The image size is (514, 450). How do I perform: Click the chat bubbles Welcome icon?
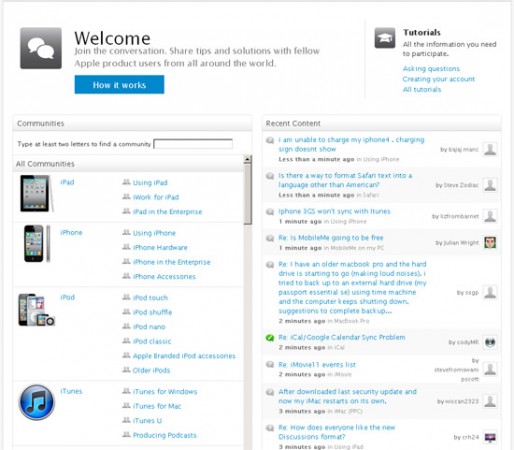click(41, 48)
